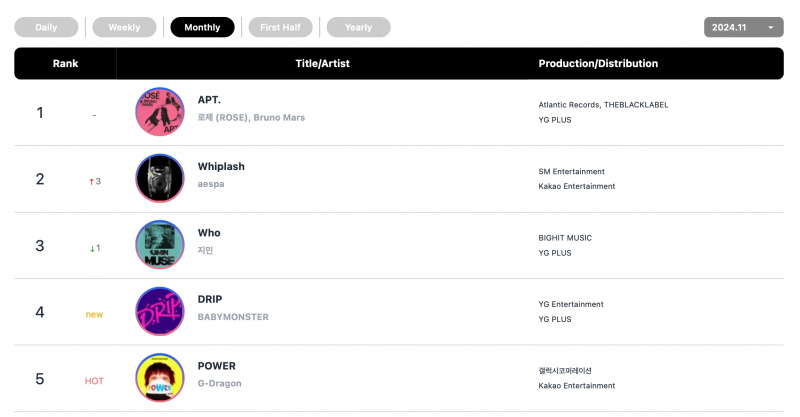Open the G-Dragon artist link
800x417 pixels.
tap(220, 383)
